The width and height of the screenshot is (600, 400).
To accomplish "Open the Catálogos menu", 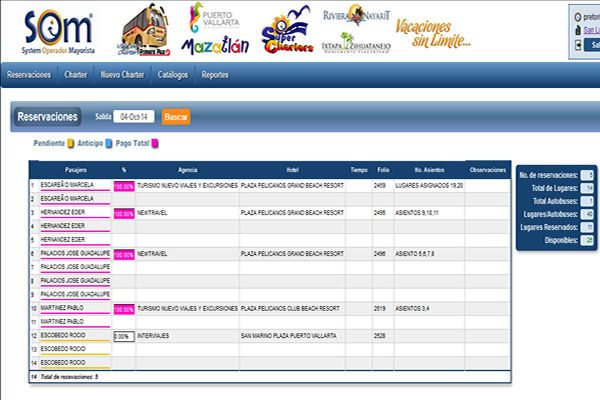I will coord(173,75).
